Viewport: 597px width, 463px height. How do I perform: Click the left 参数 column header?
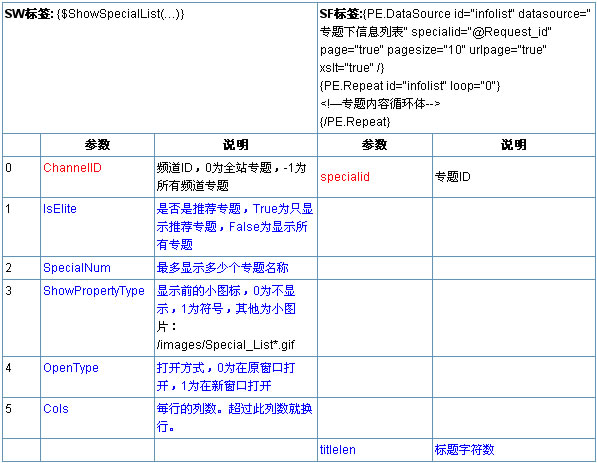pos(97,145)
